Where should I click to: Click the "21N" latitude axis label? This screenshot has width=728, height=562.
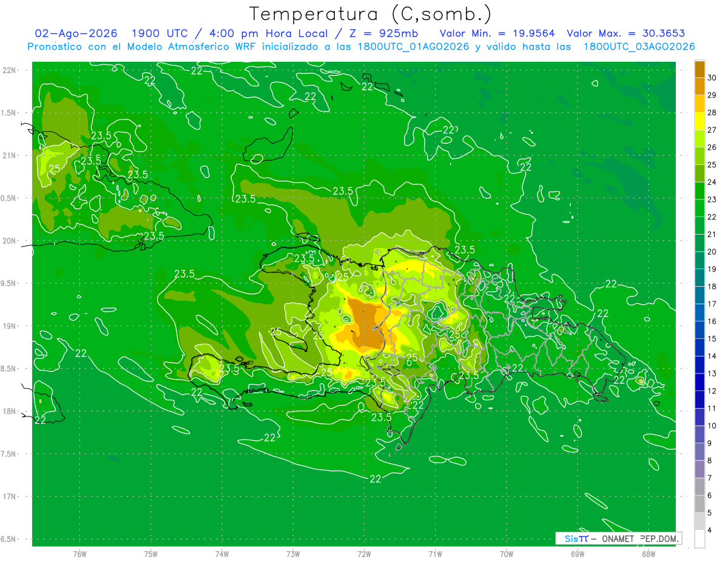coord(10,155)
